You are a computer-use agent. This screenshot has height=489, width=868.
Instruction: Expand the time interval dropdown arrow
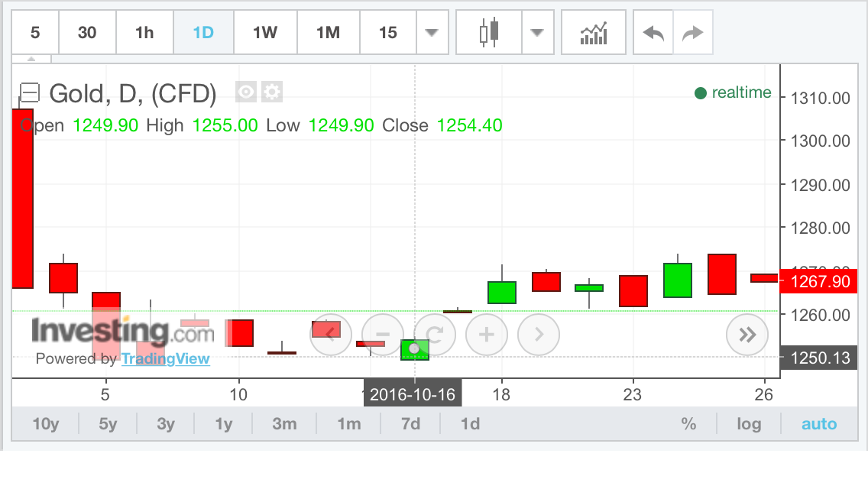432,33
